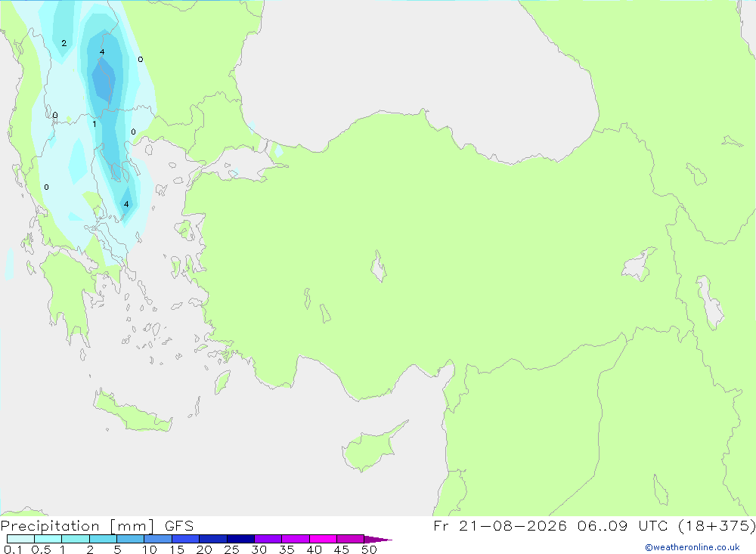Click the legend tick label '35'
This screenshot has width=756, height=554.
coord(287,549)
